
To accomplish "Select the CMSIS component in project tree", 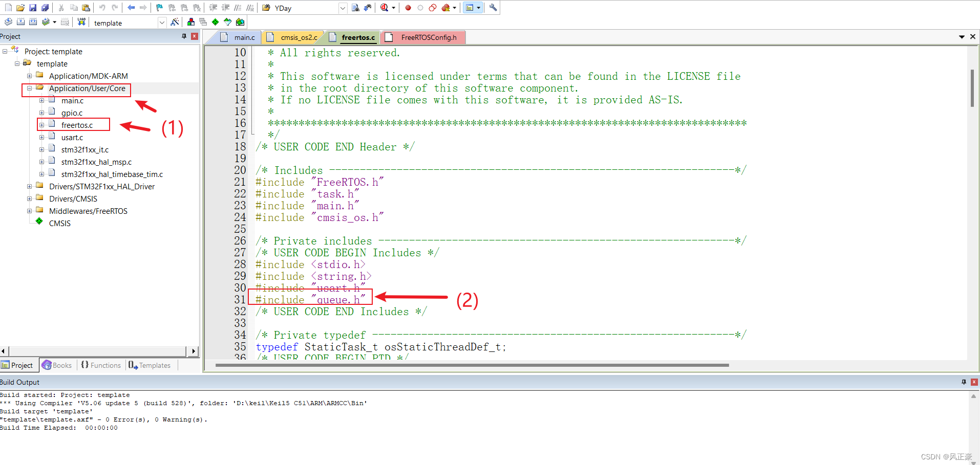I will click(60, 224).
